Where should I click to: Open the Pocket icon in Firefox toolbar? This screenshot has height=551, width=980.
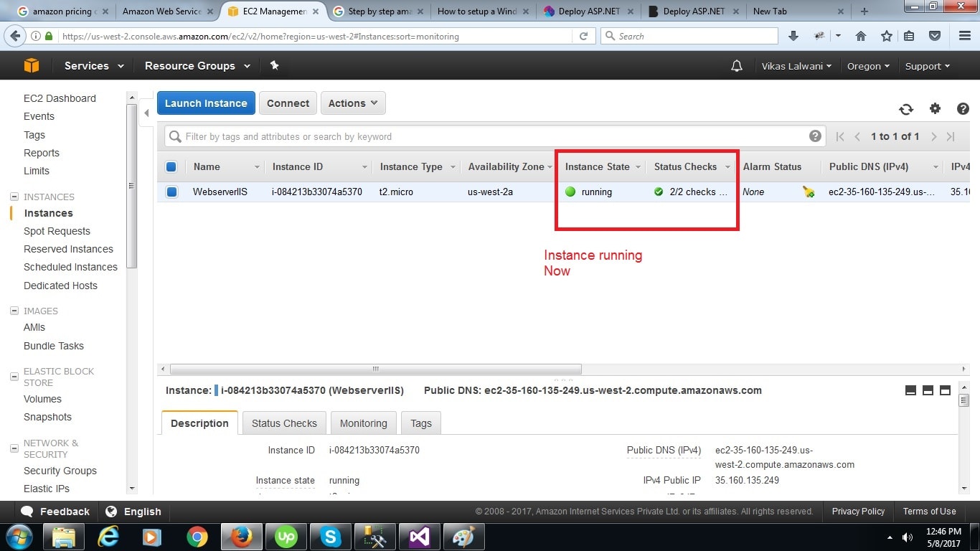pos(935,36)
